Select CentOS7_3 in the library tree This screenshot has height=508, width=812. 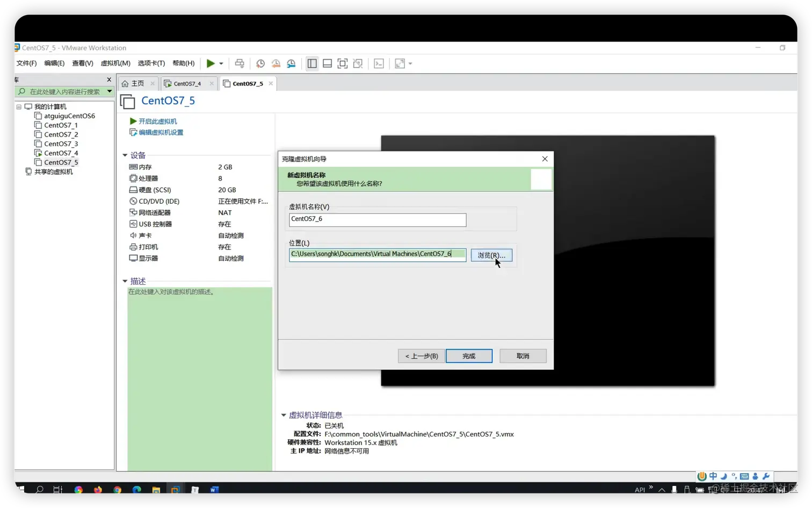[61, 144]
